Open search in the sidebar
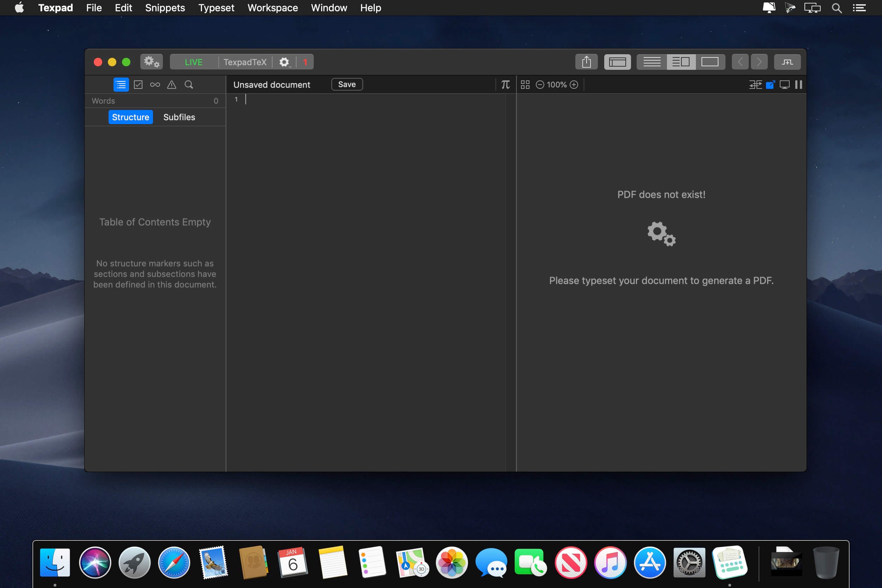The width and height of the screenshot is (882, 588). tap(189, 85)
